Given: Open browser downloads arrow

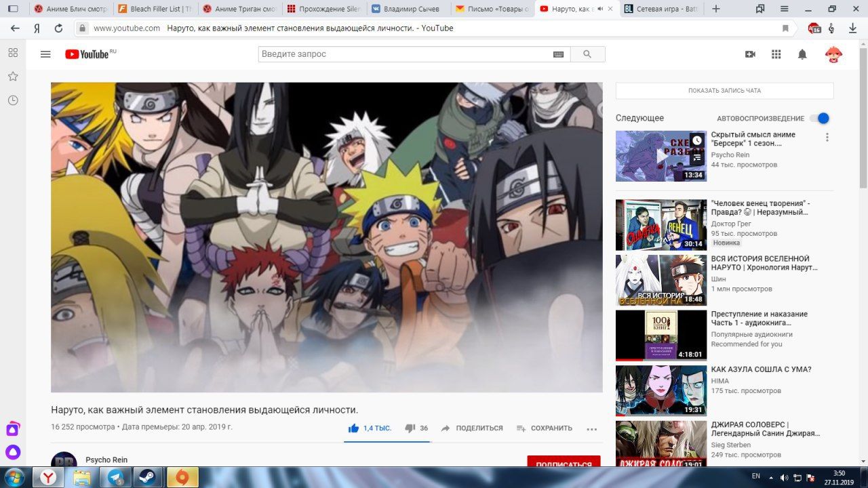Looking at the screenshot, I should click(852, 28).
